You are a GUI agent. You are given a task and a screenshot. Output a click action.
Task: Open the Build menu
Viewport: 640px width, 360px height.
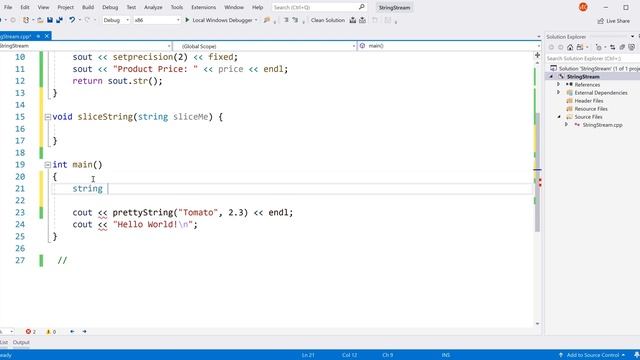(x=88, y=7)
